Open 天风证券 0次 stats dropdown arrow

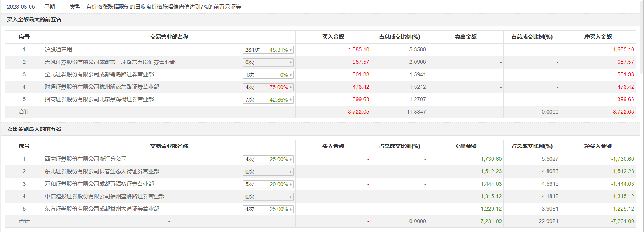pos(290,62)
